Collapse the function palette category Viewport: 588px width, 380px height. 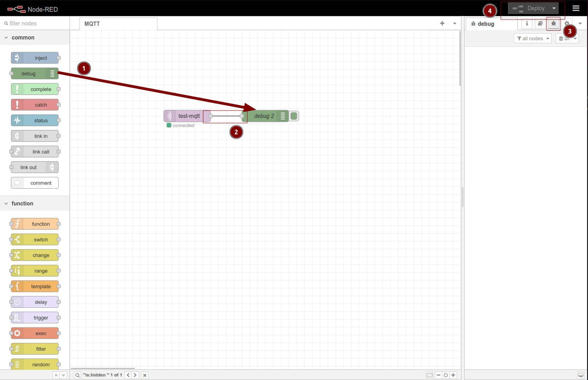point(6,203)
